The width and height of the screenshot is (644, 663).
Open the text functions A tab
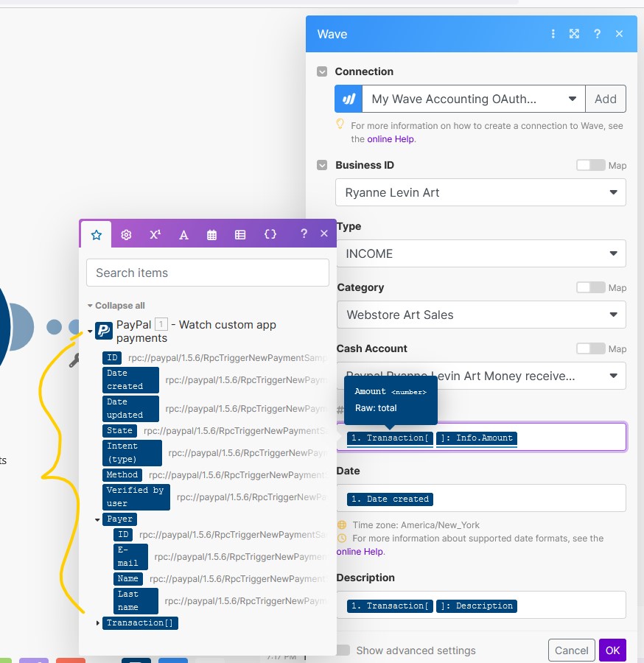coord(183,235)
